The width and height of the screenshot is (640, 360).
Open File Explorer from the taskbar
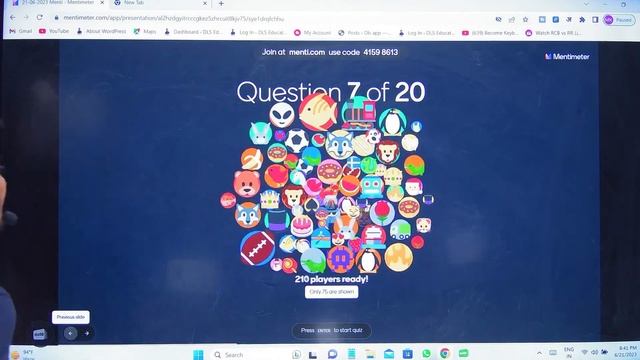point(370,353)
